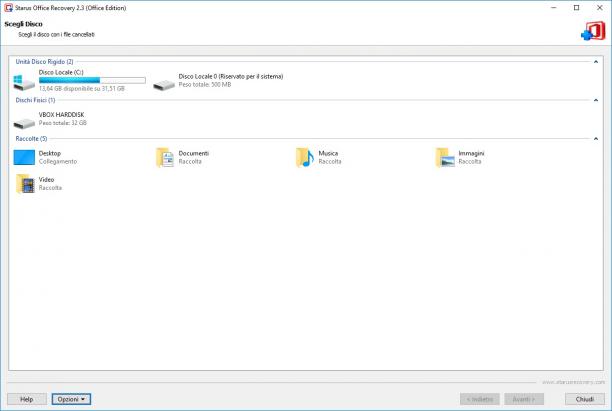Click the Collegamento subtitle under Desktop
The height and width of the screenshot is (411, 612).
coord(58,161)
